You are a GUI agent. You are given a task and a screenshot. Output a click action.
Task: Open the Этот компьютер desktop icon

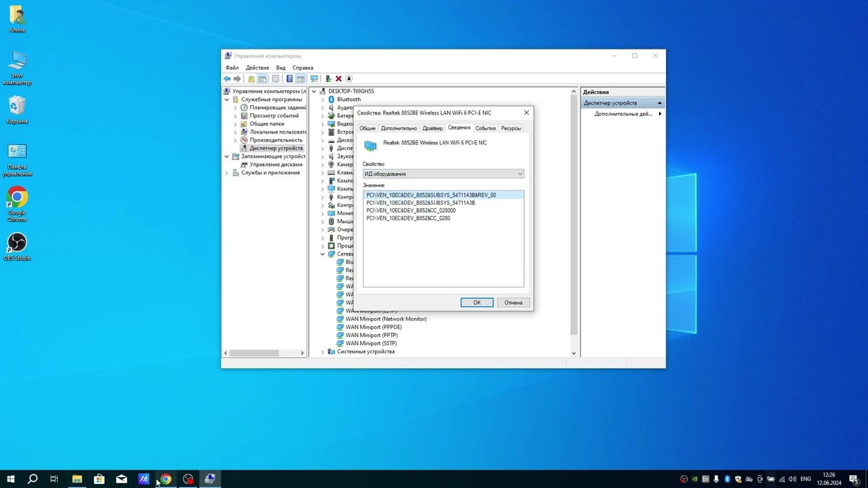(x=17, y=68)
